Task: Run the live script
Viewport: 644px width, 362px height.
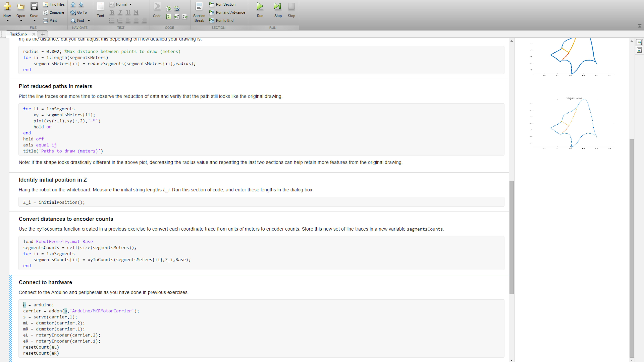Action: 260,10
